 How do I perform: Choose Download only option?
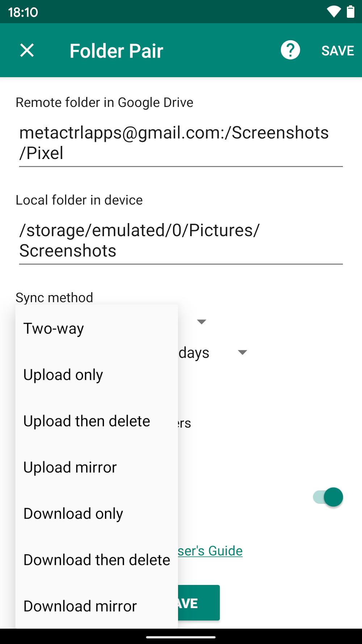(x=73, y=514)
